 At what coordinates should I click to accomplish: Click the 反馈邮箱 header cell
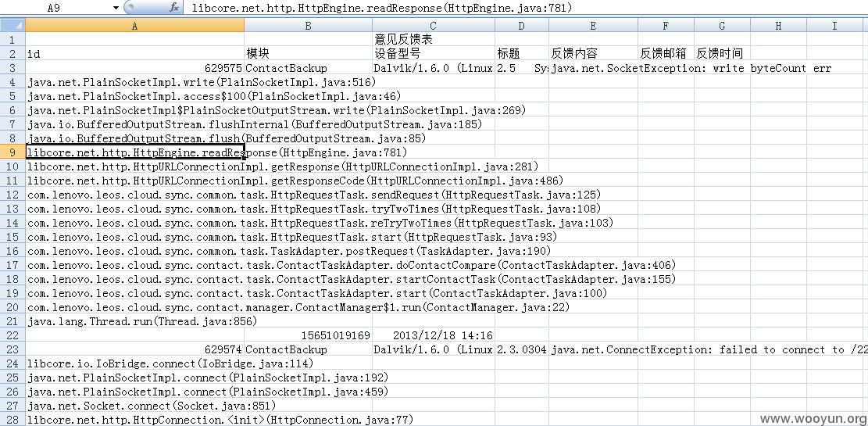666,54
